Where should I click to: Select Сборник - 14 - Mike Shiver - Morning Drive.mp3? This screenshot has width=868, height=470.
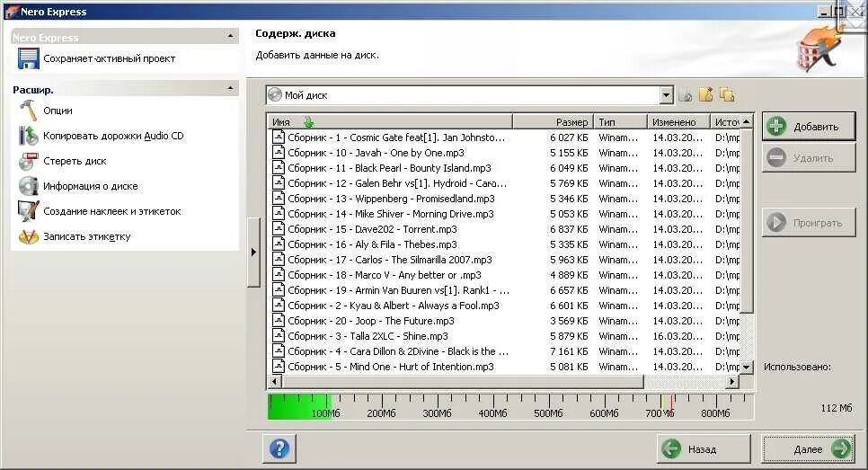pos(390,214)
